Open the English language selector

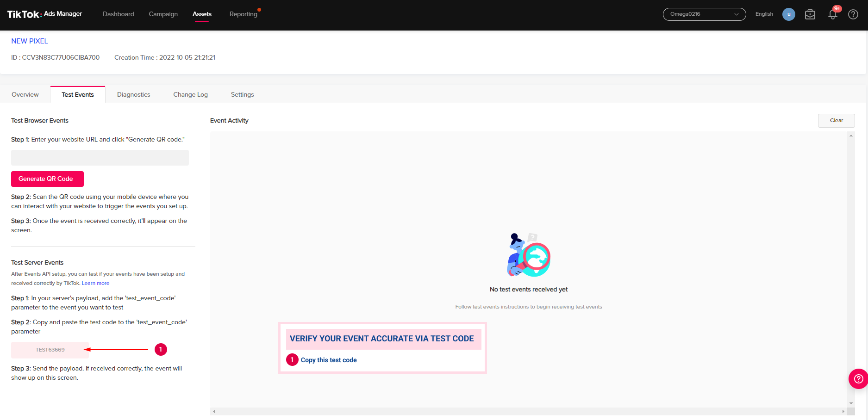click(764, 14)
